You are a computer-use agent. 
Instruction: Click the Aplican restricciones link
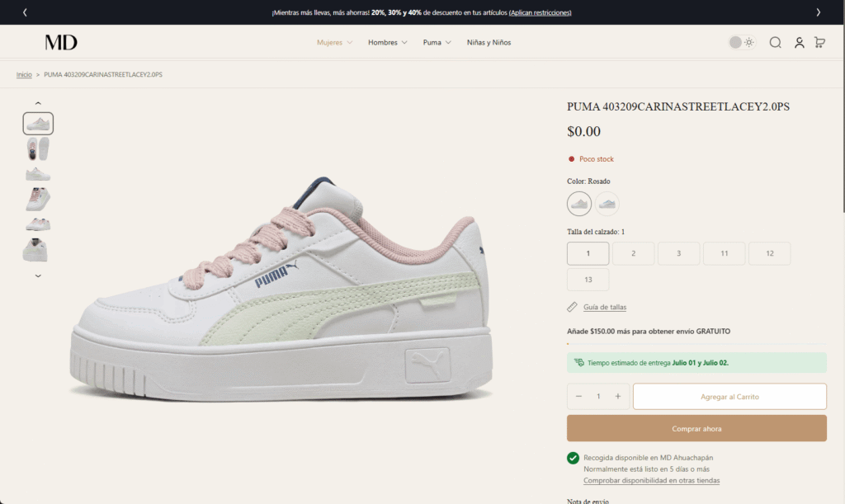pos(540,12)
